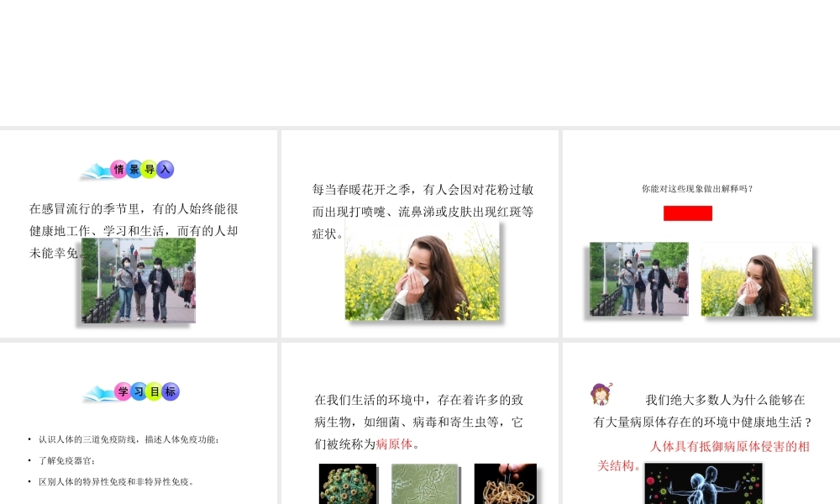Select the red rectangle under the question
Image resolution: width=840 pixels, height=504 pixels.
[x=688, y=213]
